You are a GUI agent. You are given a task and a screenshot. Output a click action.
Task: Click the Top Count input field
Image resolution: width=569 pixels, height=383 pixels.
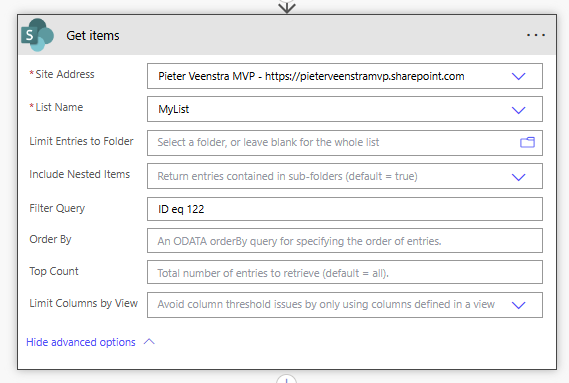(x=345, y=272)
